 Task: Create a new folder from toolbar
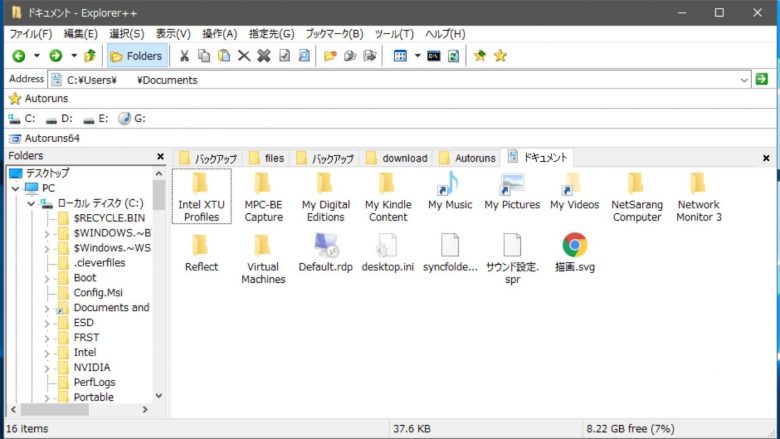[330, 56]
